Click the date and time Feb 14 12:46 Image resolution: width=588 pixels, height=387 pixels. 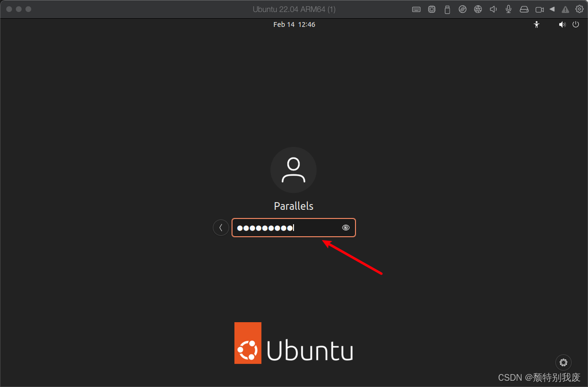pos(294,24)
